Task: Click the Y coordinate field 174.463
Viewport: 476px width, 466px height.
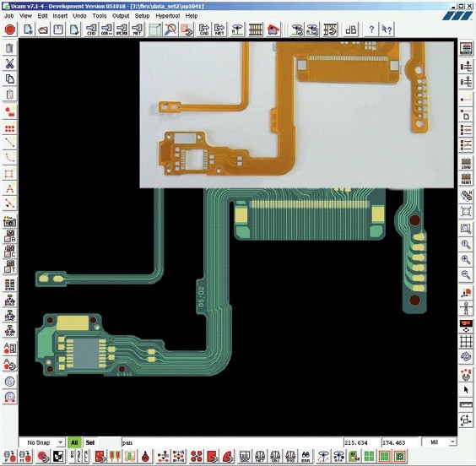Action: tap(399, 442)
